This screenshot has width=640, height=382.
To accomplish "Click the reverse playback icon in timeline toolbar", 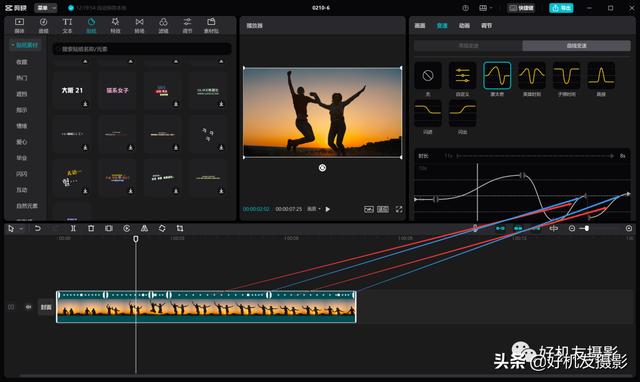I will tap(127, 229).
